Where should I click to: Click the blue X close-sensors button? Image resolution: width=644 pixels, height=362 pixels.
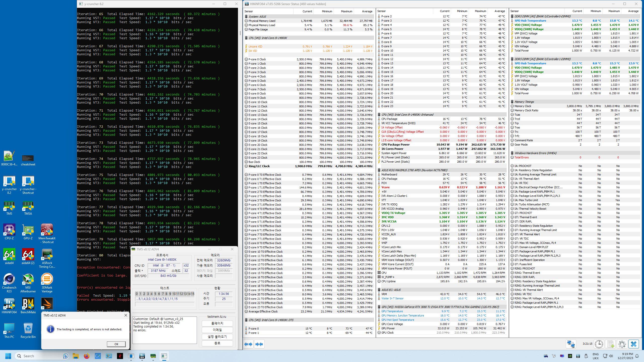[x=633, y=344]
